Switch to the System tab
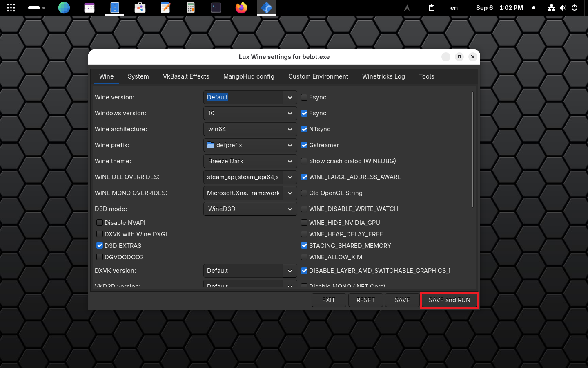This screenshot has width=588, height=368. 138,76
